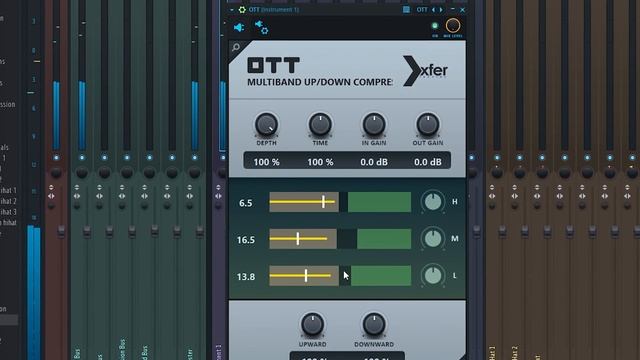Click the Upward knob

(x=312, y=324)
